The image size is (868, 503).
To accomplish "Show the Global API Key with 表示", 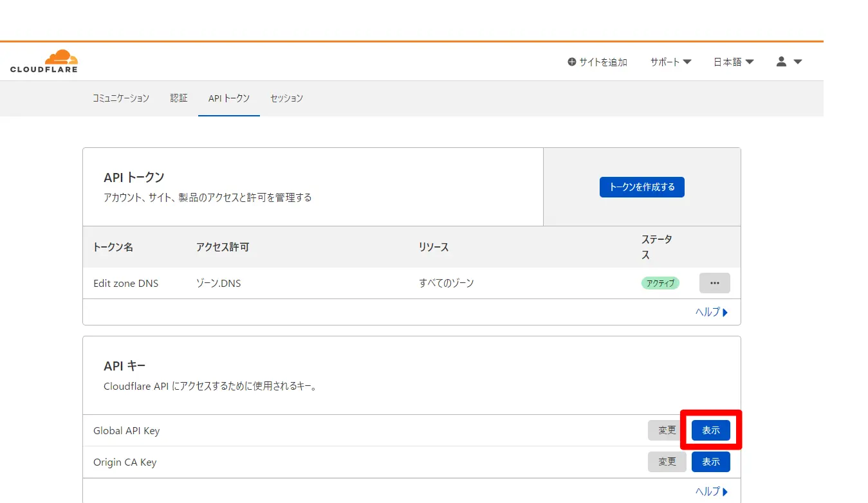I will (x=710, y=430).
